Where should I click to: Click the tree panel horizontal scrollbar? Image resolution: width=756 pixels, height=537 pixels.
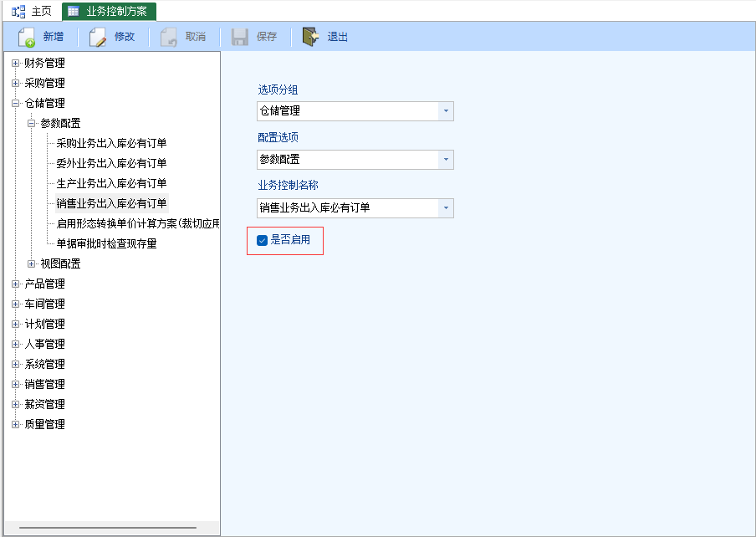[107, 528]
